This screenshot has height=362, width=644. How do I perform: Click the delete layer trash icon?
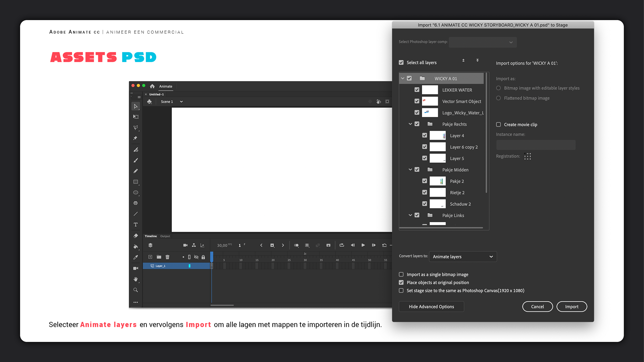click(x=167, y=257)
